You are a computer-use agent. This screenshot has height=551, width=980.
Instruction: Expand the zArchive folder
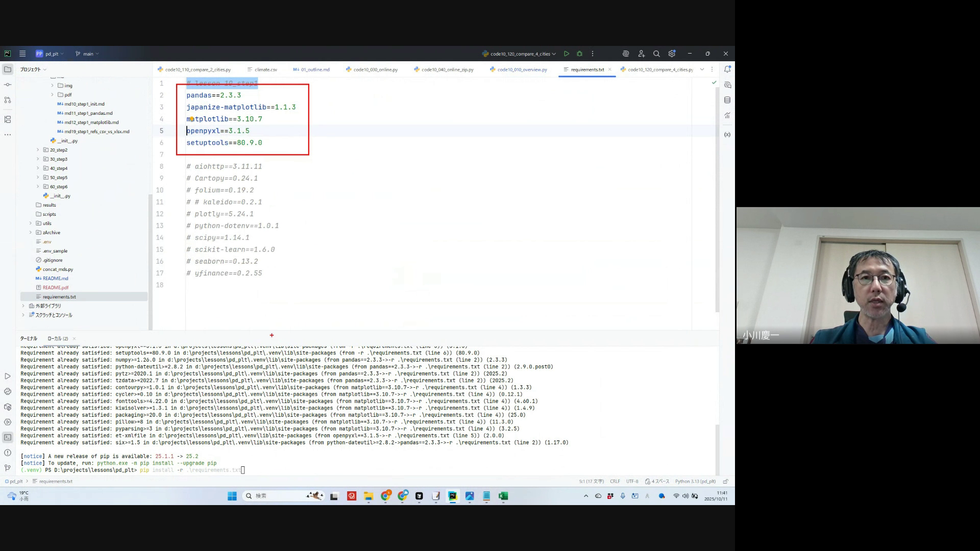tap(31, 233)
